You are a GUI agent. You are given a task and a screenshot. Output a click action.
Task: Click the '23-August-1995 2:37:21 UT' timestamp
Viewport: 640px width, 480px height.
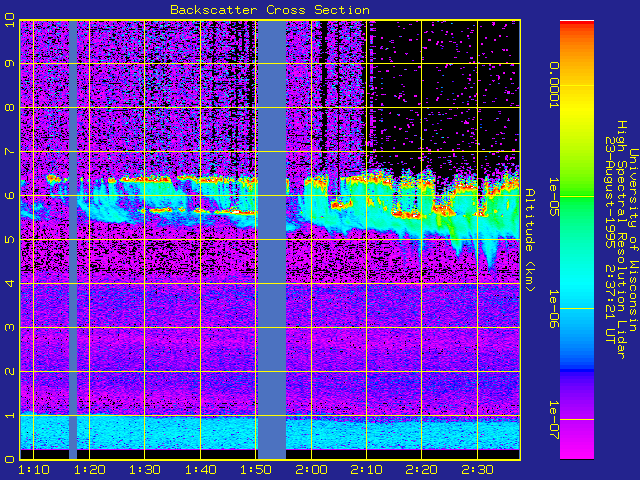coord(610,240)
